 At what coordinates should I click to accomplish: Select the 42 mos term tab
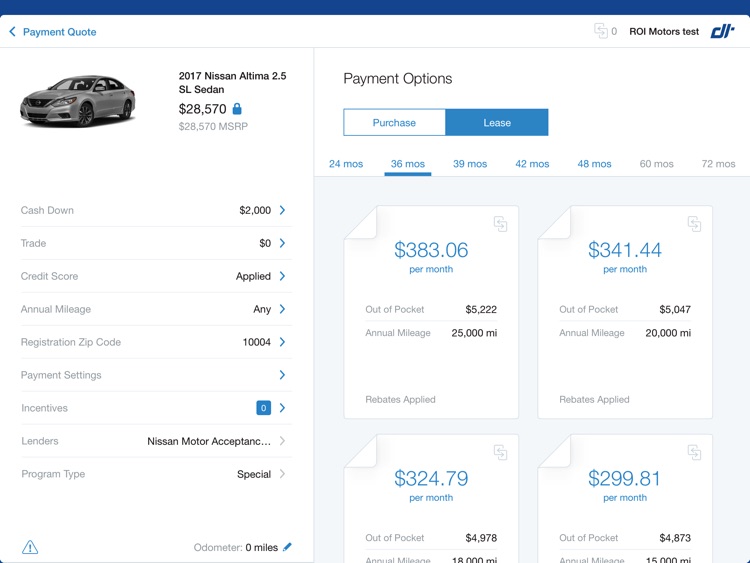click(532, 164)
